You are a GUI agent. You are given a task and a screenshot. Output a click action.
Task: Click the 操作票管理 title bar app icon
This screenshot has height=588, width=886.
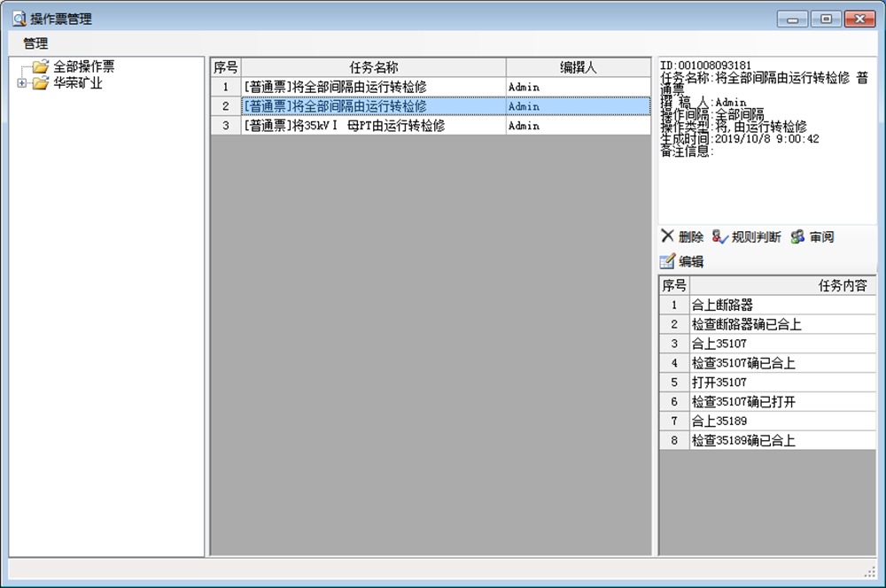click(19, 19)
